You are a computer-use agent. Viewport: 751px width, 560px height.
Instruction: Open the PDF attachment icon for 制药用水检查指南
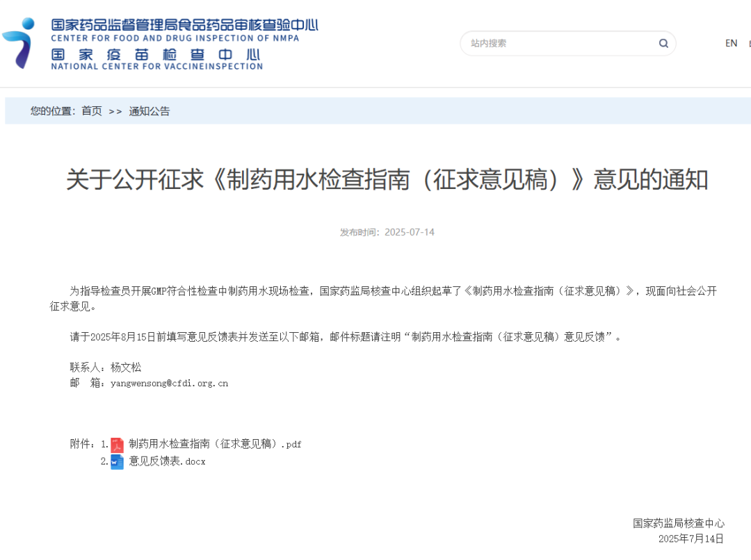(x=118, y=444)
